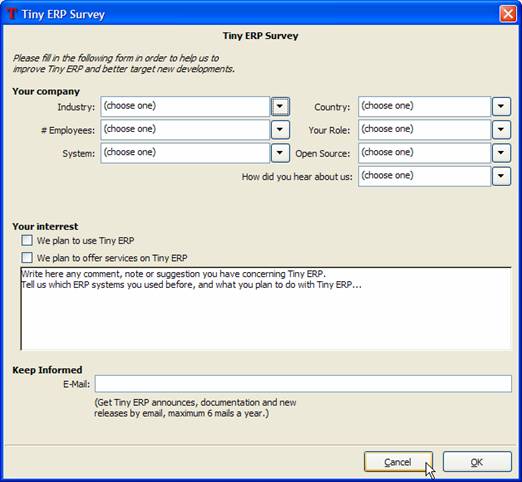This screenshot has width=522, height=482.
Task: Close the Tiny ERP Survey window
Action: coord(508,14)
